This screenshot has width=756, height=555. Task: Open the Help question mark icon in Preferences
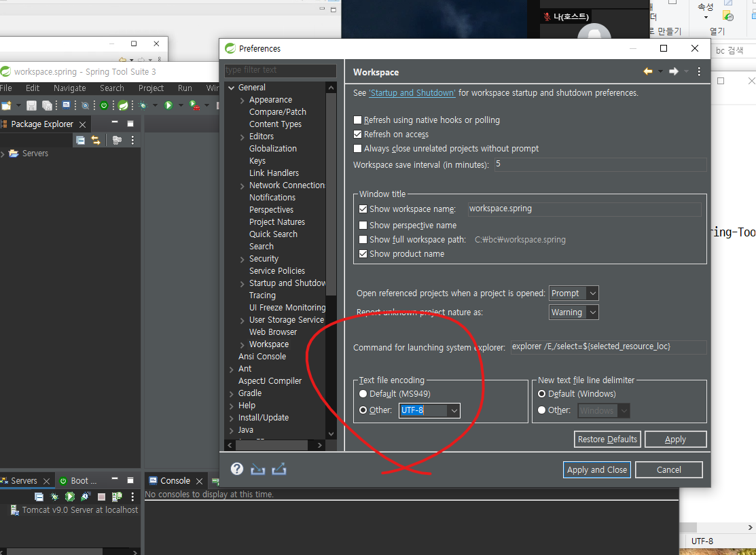[237, 469]
